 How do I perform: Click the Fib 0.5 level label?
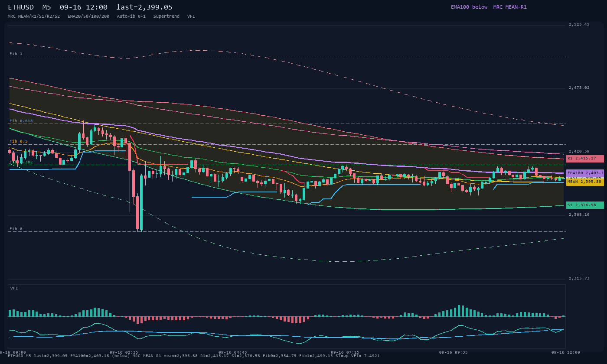coord(19,141)
